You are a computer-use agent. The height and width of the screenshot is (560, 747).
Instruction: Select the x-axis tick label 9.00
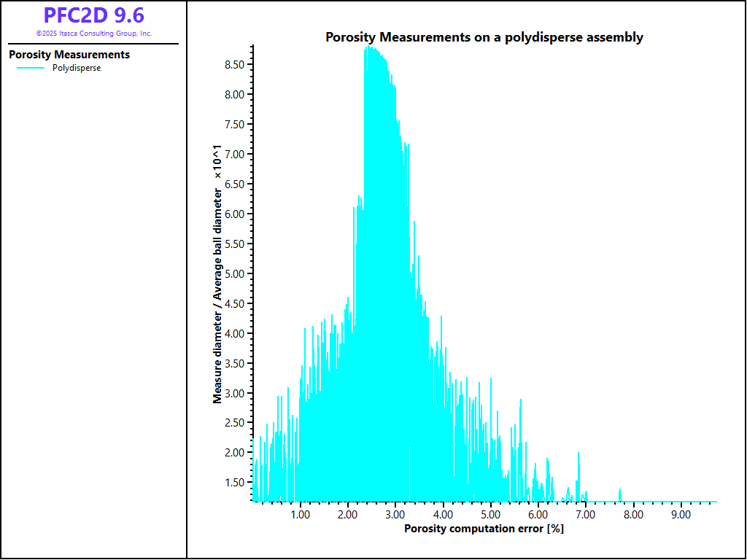pos(681,514)
